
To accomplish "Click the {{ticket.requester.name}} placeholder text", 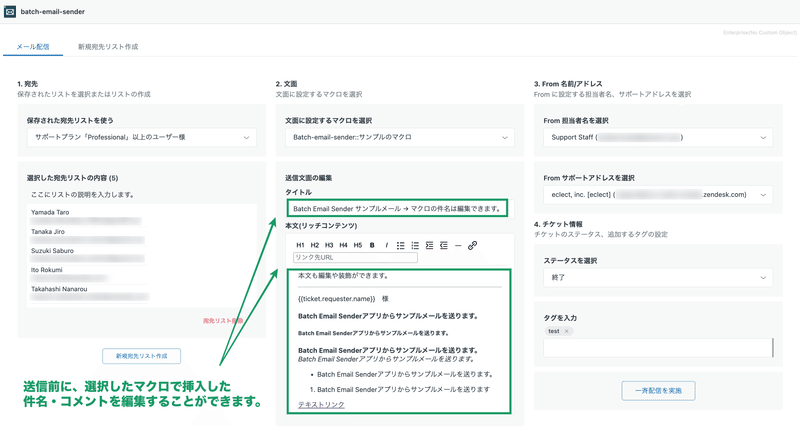I will pyautogui.click(x=337, y=298).
